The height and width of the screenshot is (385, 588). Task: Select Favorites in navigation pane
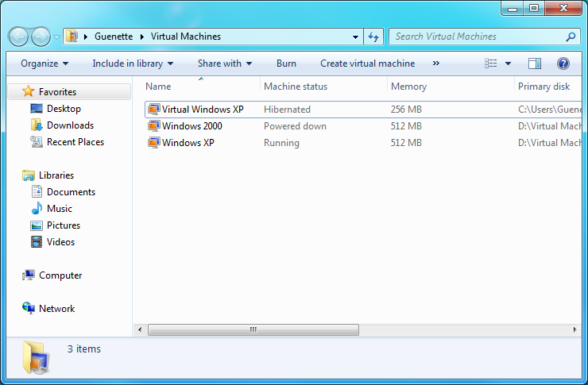tap(57, 92)
